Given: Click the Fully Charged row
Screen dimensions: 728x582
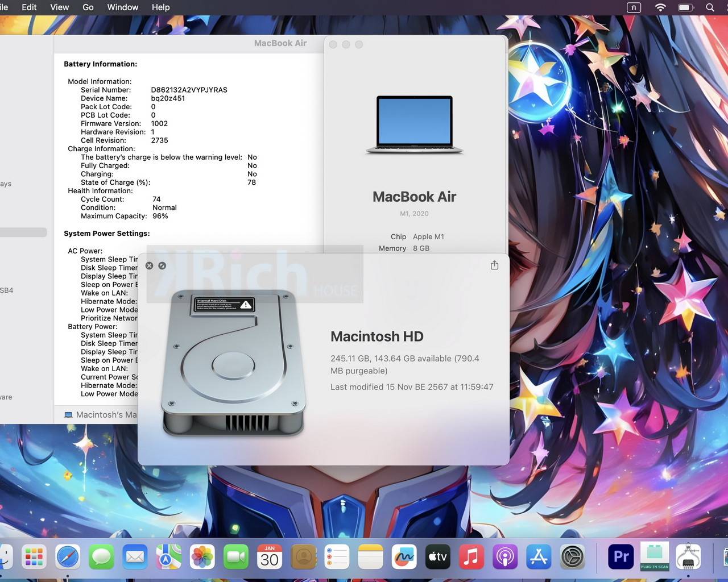Looking at the screenshot, I should pos(169,166).
